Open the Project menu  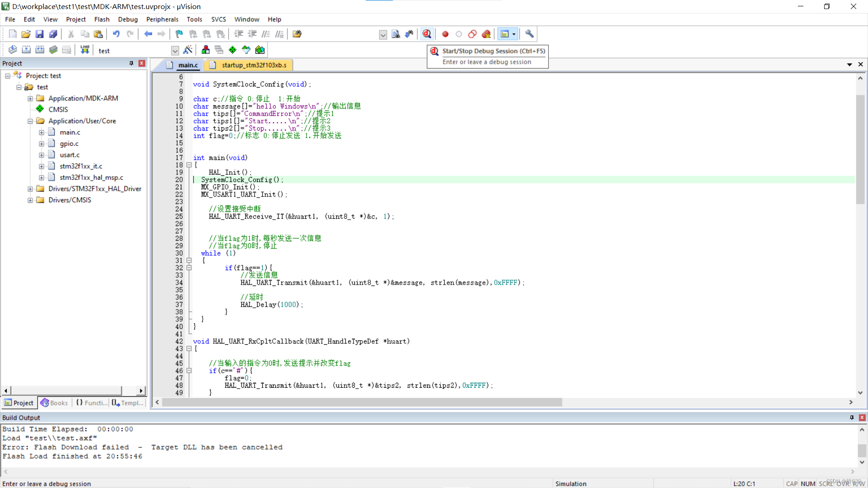(75, 19)
